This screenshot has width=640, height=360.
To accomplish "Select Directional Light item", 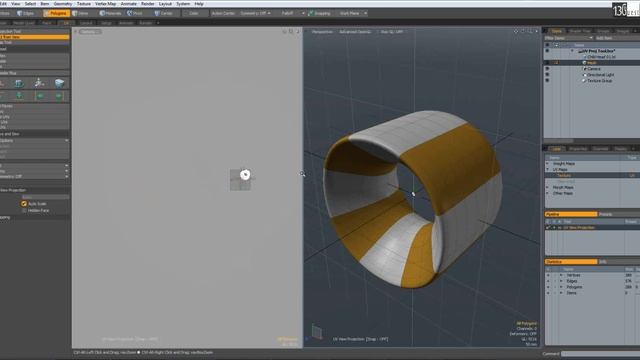I will coord(600,75).
